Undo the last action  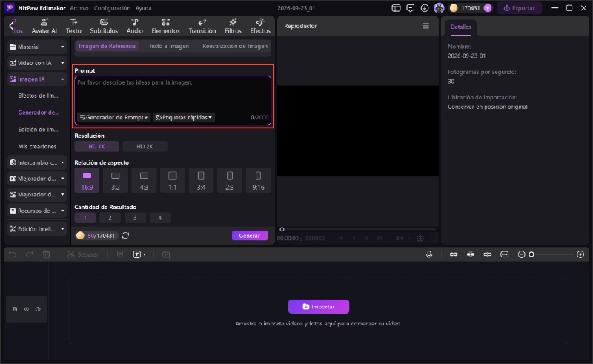(x=13, y=254)
